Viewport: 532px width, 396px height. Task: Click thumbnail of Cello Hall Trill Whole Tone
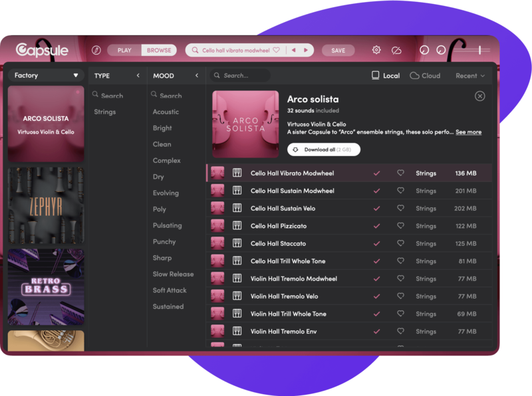217,260
